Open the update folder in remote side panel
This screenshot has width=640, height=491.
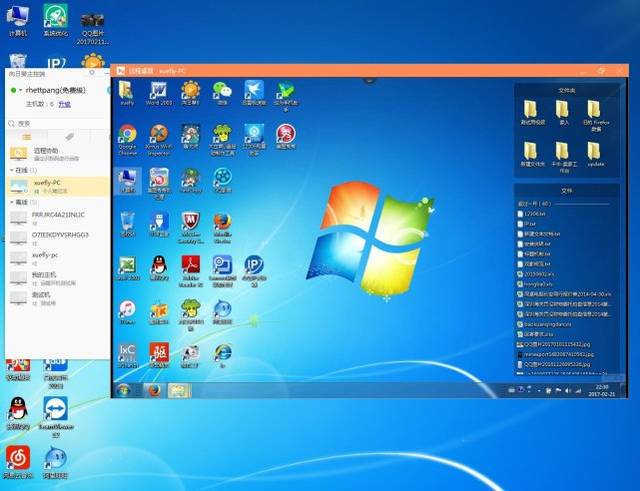click(596, 154)
